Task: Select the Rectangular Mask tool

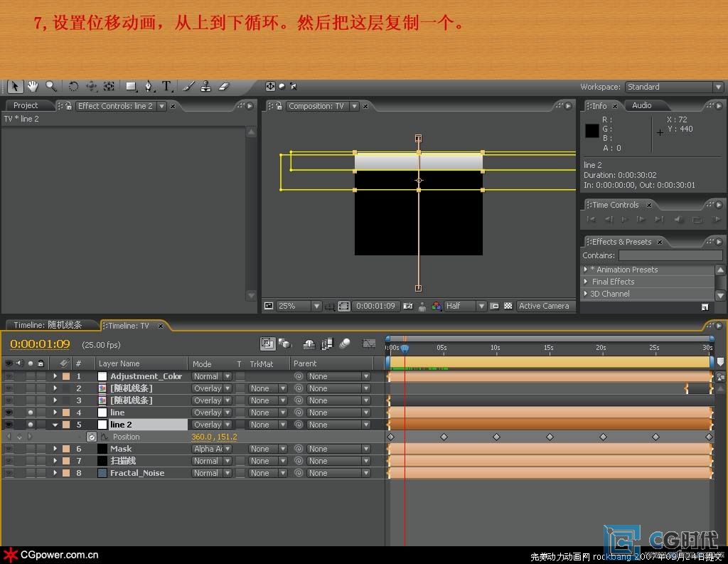Action: point(132,86)
